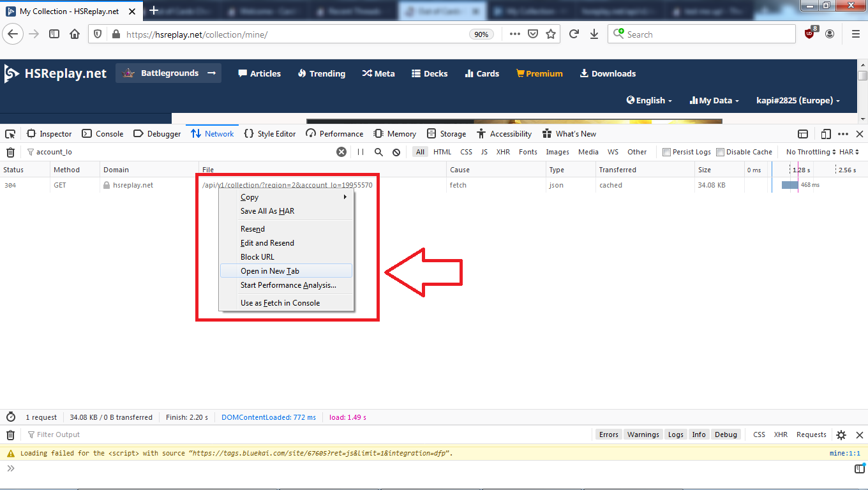This screenshot has height=490, width=868.
Task: Choose Block URL from context menu
Action: click(286, 257)
